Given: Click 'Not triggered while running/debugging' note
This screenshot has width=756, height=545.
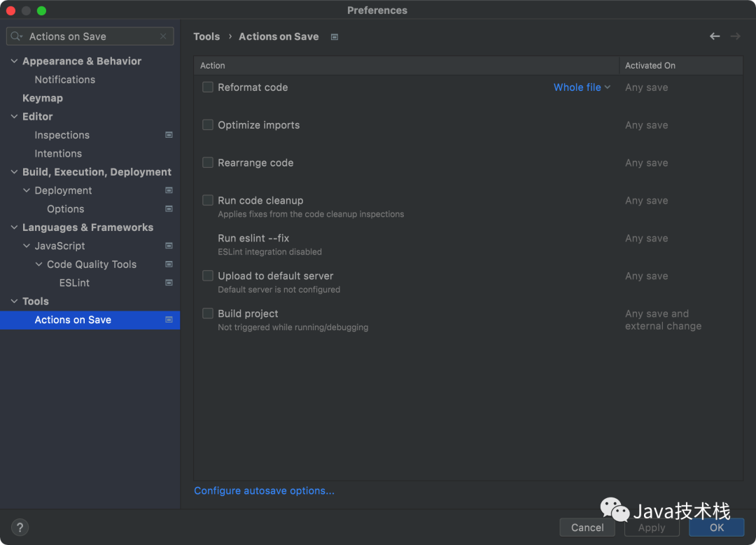Looking at the screenshot, I should (293, 327).
